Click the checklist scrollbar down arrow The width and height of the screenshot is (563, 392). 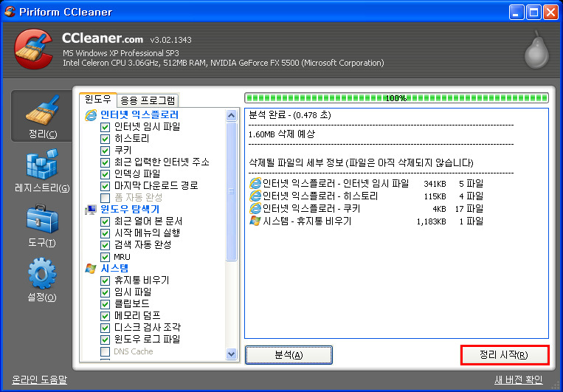coord(232,354)
